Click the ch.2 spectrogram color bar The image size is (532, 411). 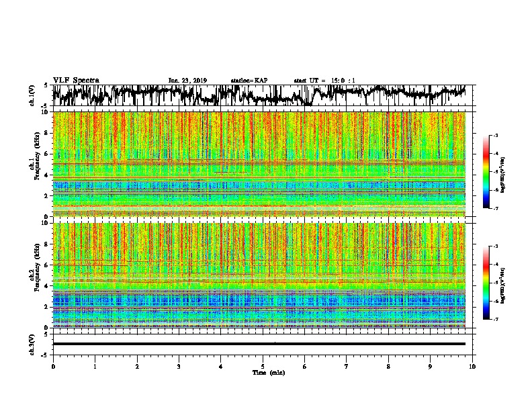pos(486,283)
